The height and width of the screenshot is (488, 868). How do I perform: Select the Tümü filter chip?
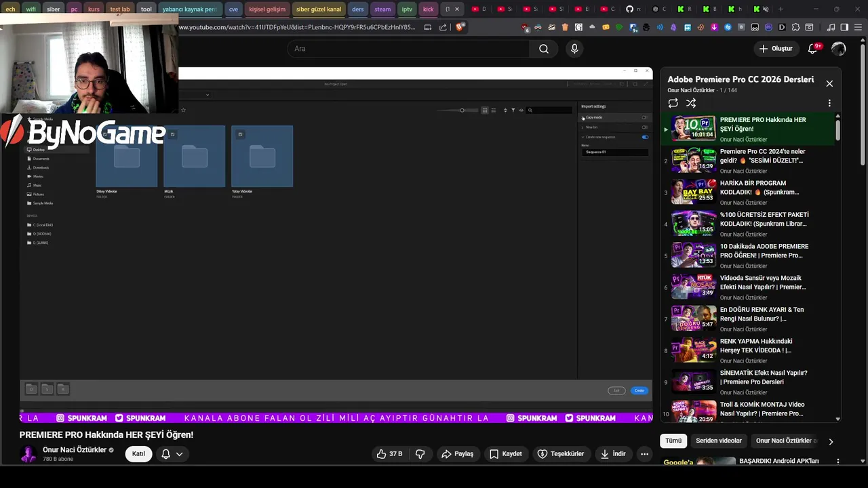673,441
